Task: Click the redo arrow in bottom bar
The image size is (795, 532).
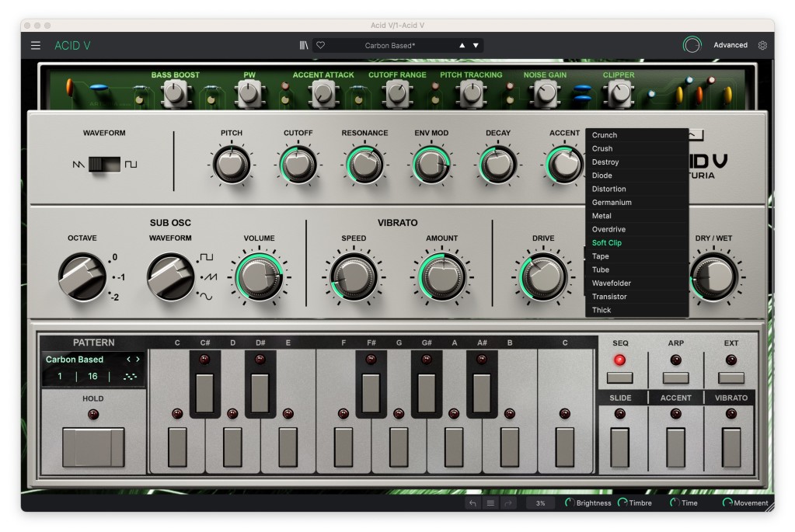Action: (508, 503)
